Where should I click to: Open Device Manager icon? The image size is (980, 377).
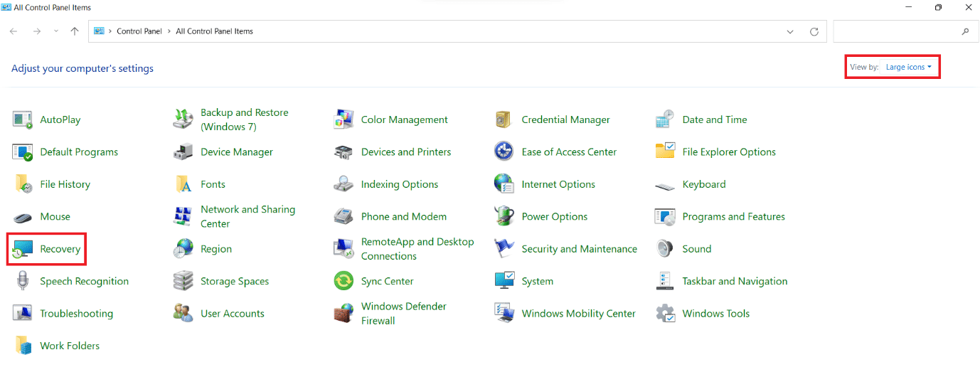[183, 152]
